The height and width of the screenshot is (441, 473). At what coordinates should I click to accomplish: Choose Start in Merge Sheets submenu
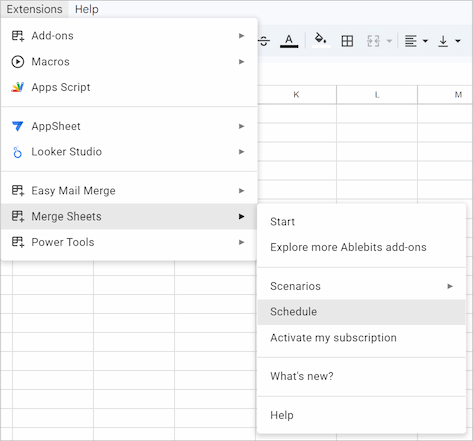pos(361,222)
